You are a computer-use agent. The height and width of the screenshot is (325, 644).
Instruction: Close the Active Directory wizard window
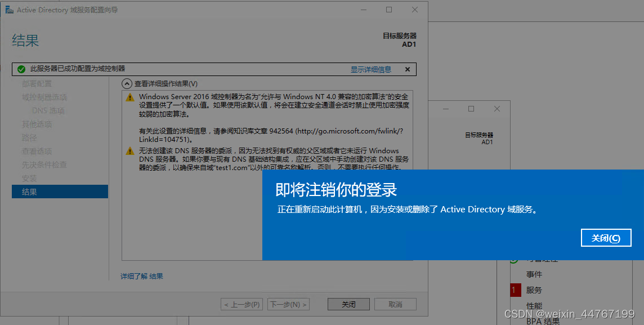pyautogui.click(x=415, y=10)
